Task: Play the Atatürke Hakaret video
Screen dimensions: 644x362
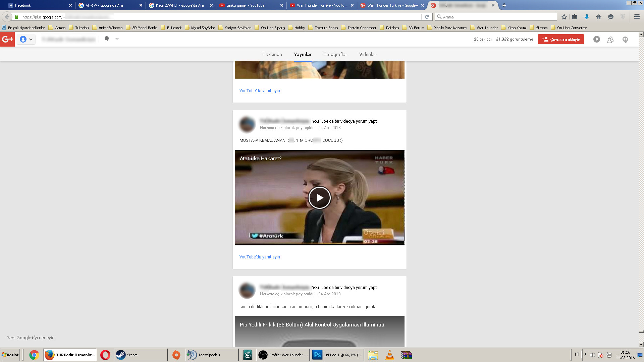Action: tap(319, 198)
